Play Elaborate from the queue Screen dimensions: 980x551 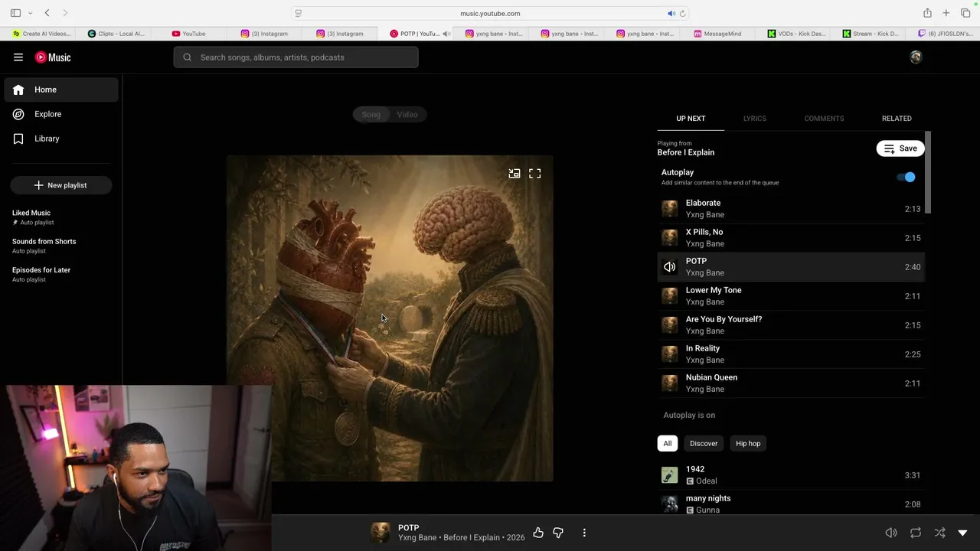tap(791, 209)
